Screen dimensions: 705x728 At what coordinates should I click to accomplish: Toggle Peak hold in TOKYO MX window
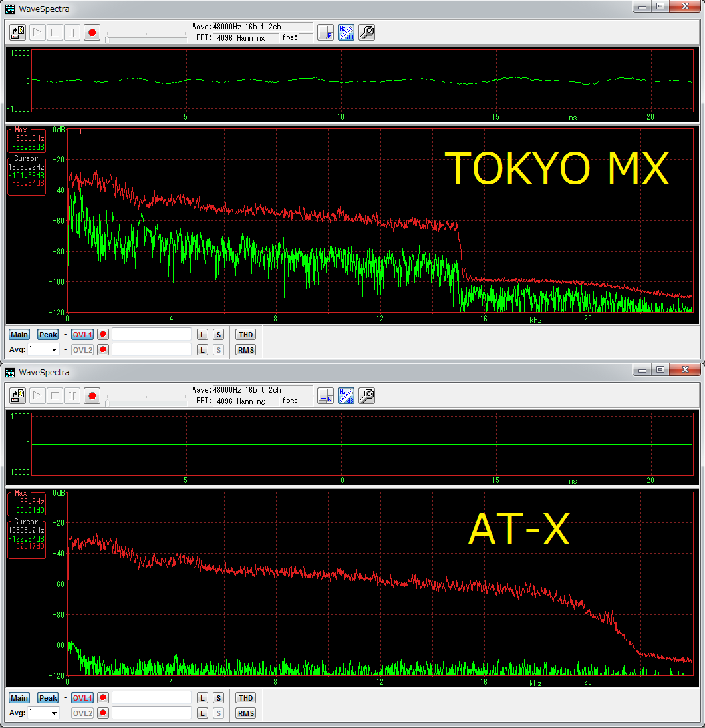point(48,335)
